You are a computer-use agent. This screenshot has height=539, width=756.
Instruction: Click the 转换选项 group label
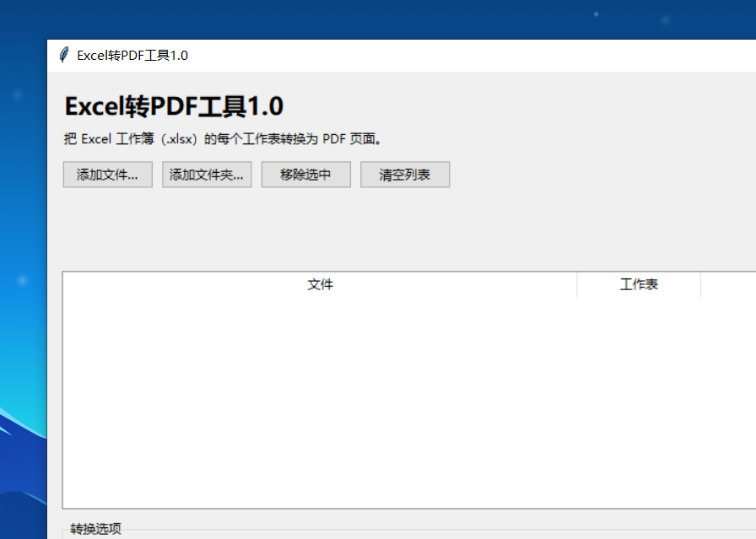(95, 529)
